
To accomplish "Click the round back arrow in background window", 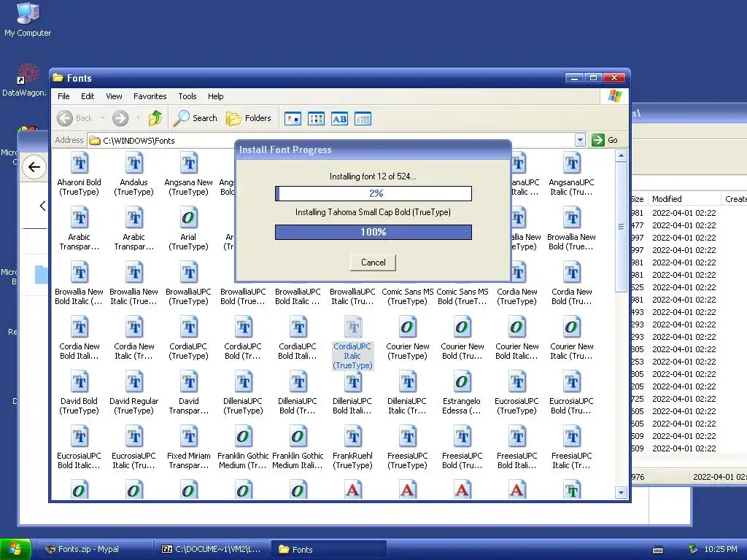I will (x=34, y=167).
